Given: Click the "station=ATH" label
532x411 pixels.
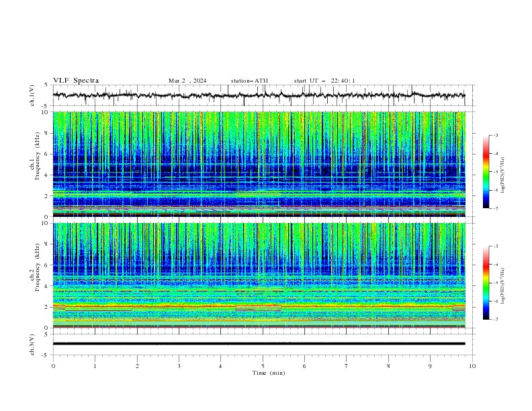Looking at the screenshot, I should 249,81.
